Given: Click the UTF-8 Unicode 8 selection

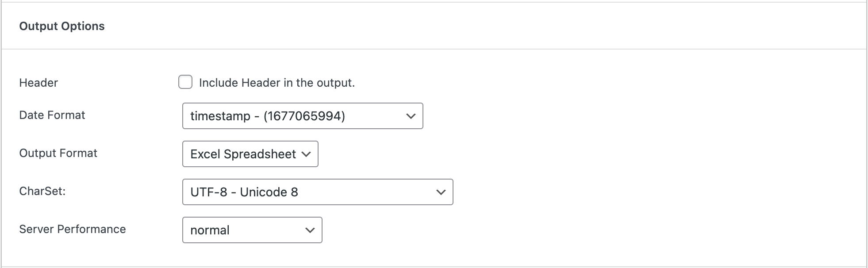Looking at the screenshot, I should pyautogui.click(x=245, y=191).
